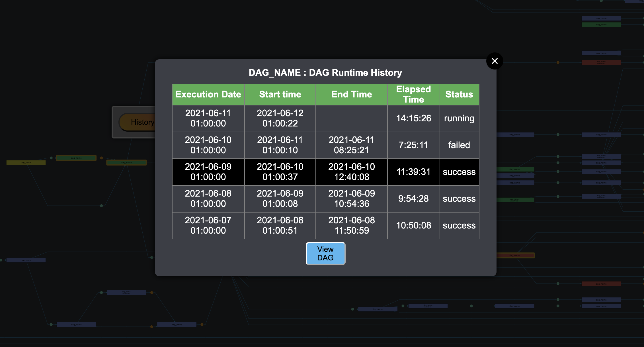Image resolution: width=644 pixels, height=347 pixels.
Task: Select the failed run row for 2021-06-10
Action: (325, 145)
